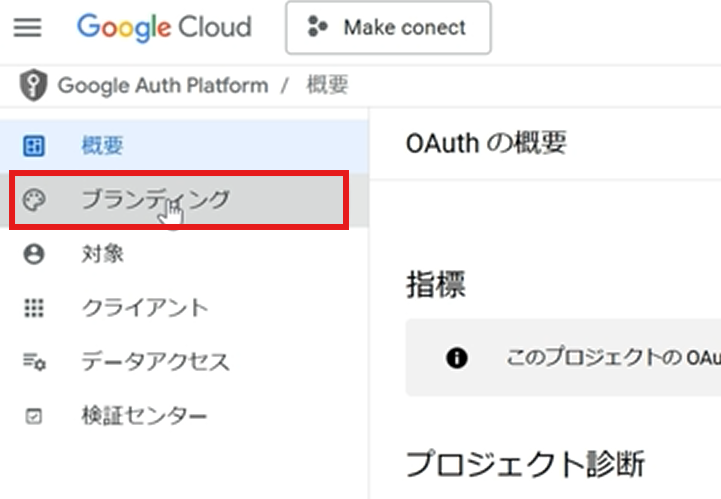Click the Google Cloud logo

click(x=164, y=27)
